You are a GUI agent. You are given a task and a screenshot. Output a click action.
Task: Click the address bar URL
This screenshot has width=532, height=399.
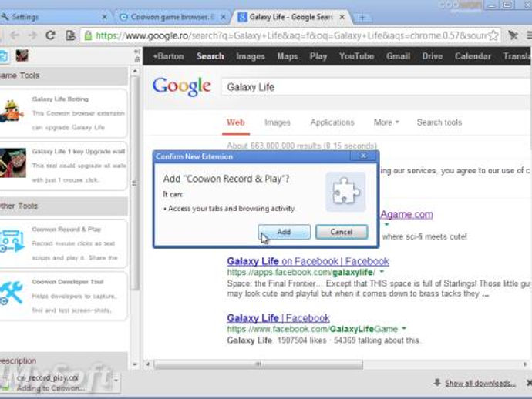coord(290,35)
